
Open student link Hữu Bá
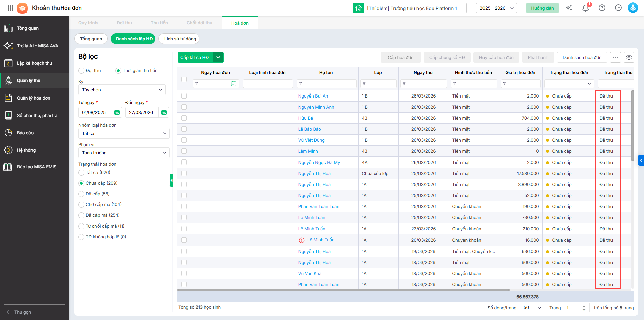coord(305,118)
